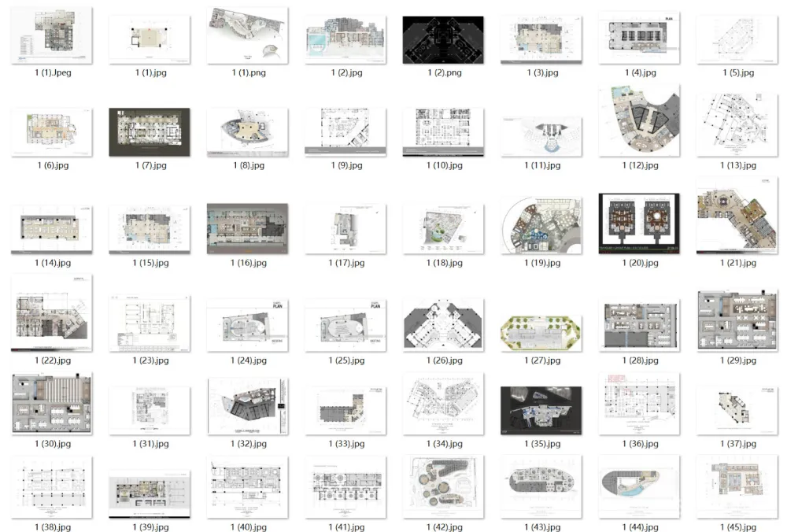The height and width of the screenshot is (532, 787).
Task: Select the black 1 (2).png thumbnail
Action: click(444, 39)
